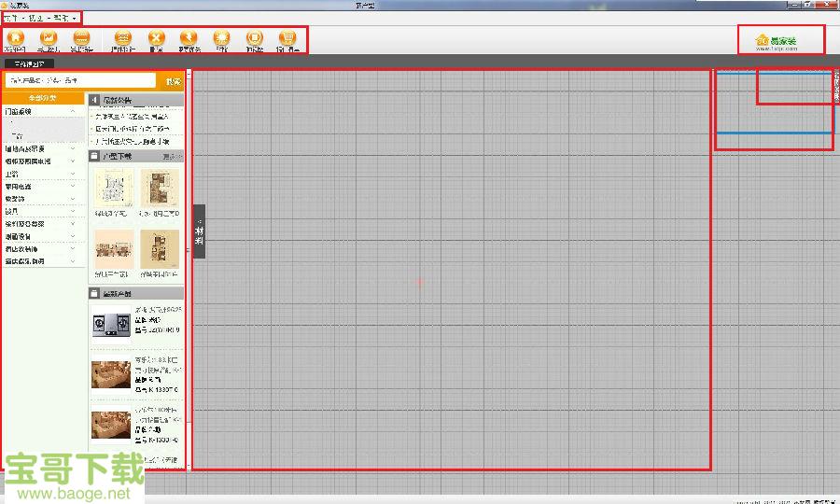Viewport: 840px width, 504px height.
Task: Click the sun-shaped toolbar icon
Action: coord(222,38)
